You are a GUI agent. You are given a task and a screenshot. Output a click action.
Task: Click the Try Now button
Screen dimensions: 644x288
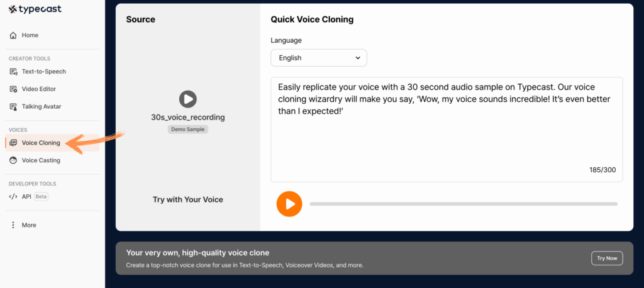pos(608,258)
